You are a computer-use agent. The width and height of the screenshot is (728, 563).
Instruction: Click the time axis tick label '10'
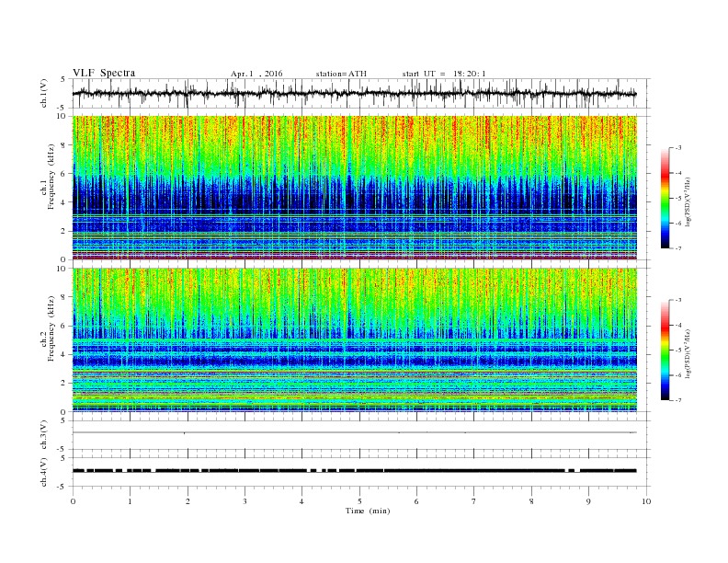point(646,501)
